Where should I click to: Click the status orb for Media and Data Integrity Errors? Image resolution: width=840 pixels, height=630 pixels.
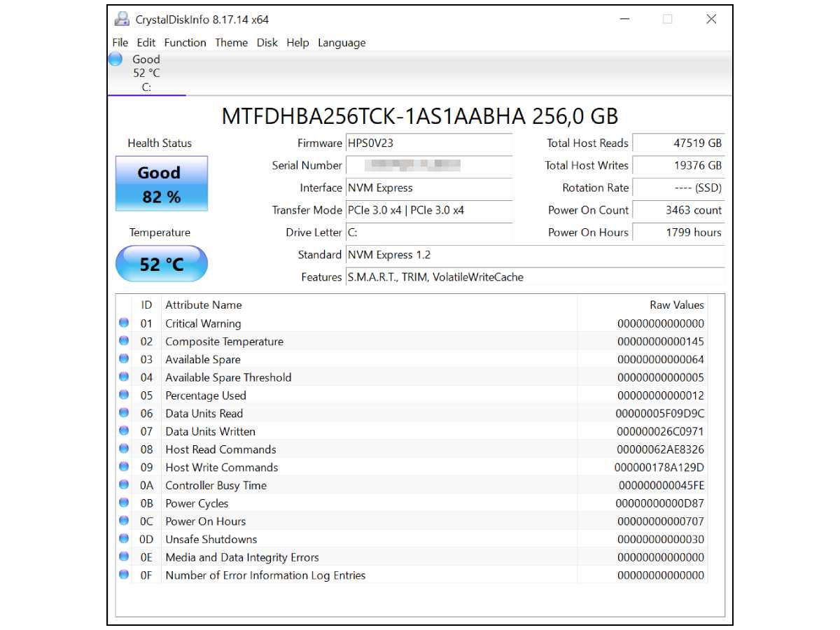(x=124, y=556)
